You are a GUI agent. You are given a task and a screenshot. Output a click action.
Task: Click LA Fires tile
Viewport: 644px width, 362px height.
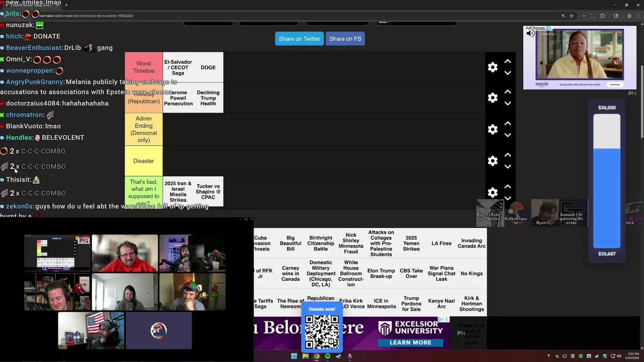click(x=441, y=243)
